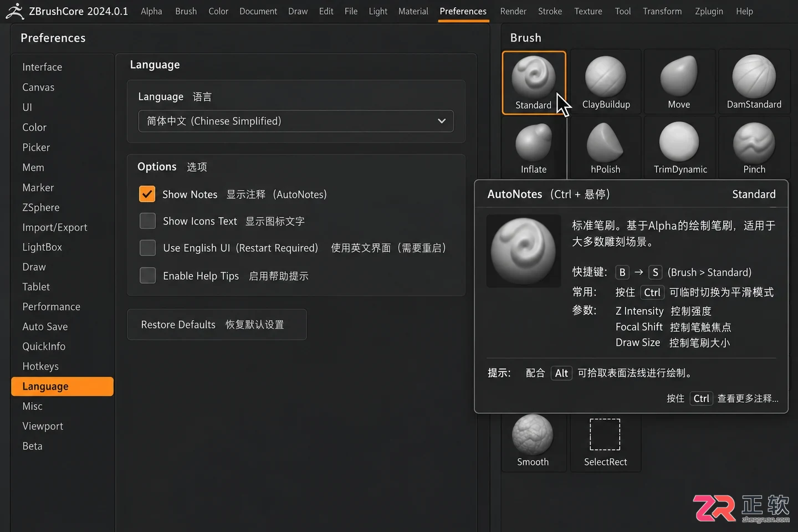
Task: Click Restore Defaults button
Action: 217,324
